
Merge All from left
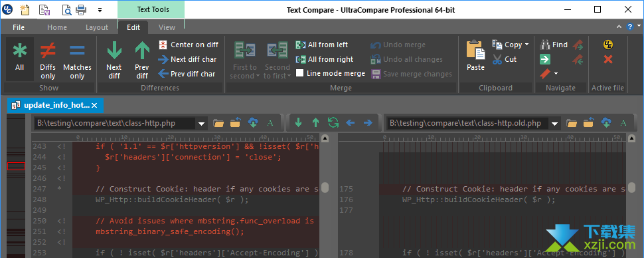[322, 45]
